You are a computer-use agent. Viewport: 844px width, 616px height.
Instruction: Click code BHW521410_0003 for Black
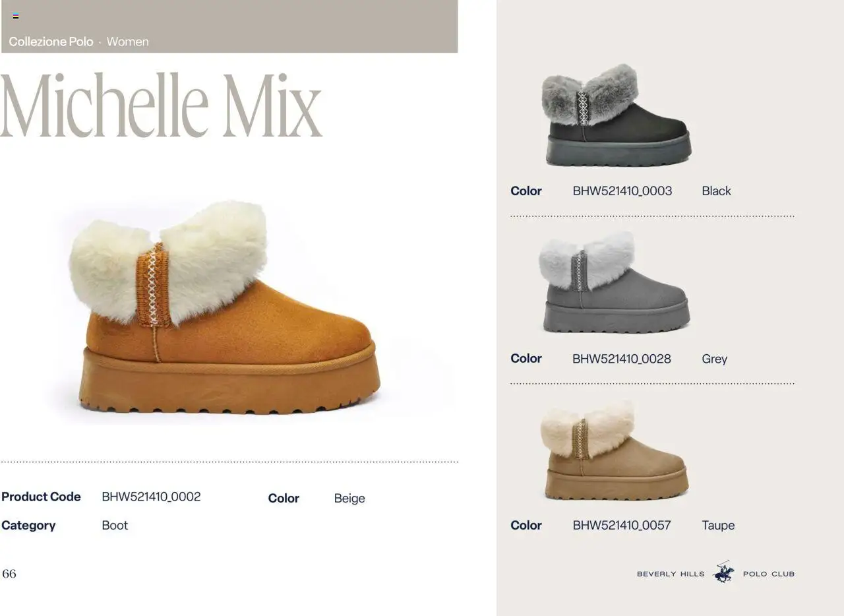pyautogui.click(x=622, y=191)
